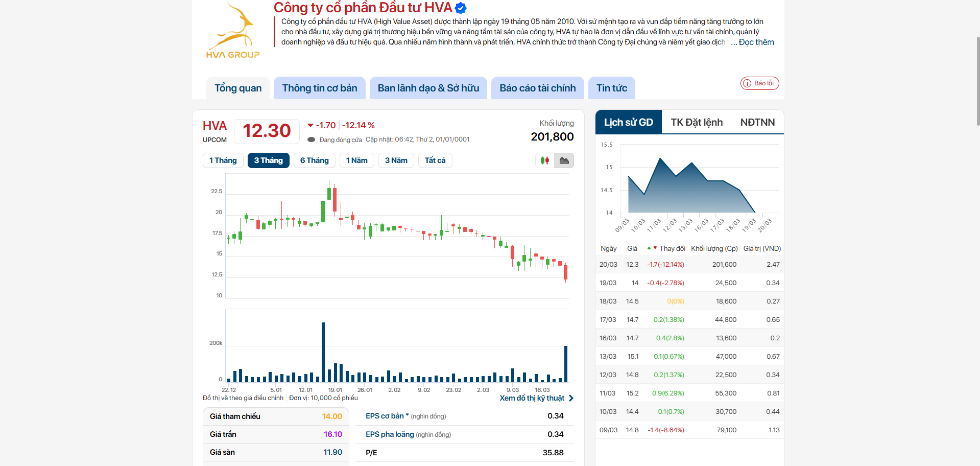Open the Tin tức tab
The width and height of the screenshot is (980, 466).
(612, 88)
